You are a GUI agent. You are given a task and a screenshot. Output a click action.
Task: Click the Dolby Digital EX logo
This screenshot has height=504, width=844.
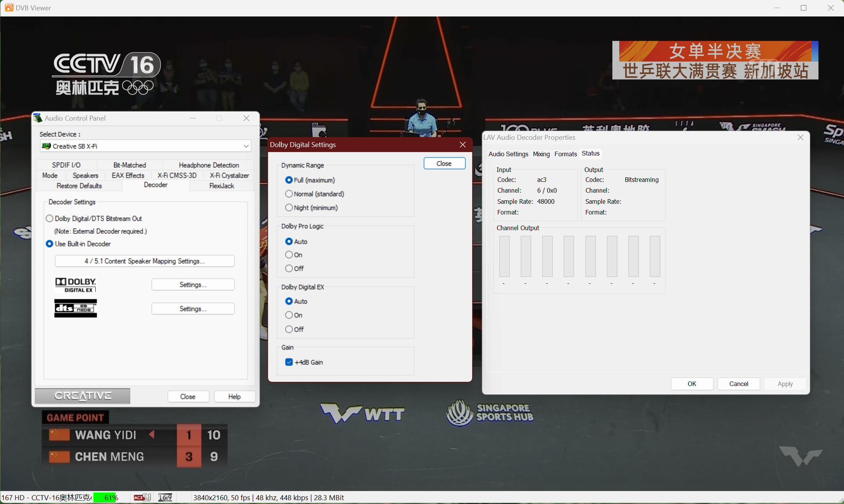coord(75,285)
